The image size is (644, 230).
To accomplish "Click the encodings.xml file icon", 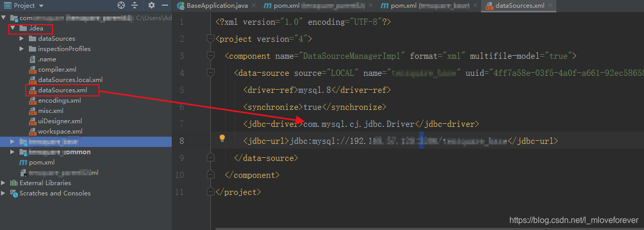I will pos(33,101).
